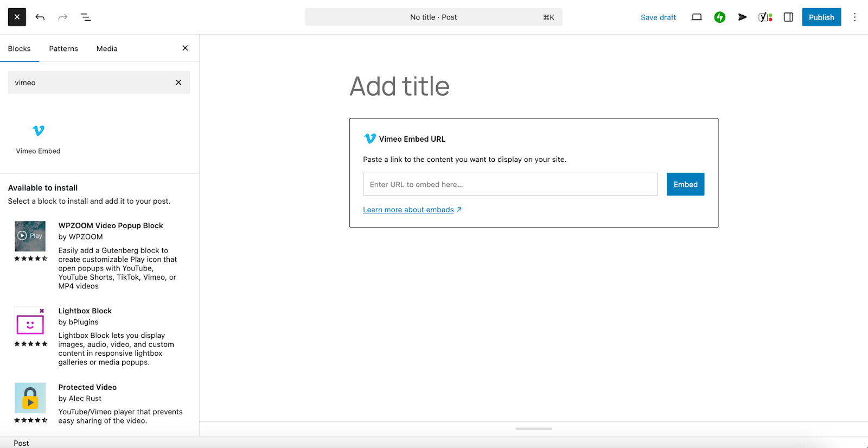Open the Jetpack panel via the green icon
The width and height of the screenshot is (868, 448).
tap(720, 17)
